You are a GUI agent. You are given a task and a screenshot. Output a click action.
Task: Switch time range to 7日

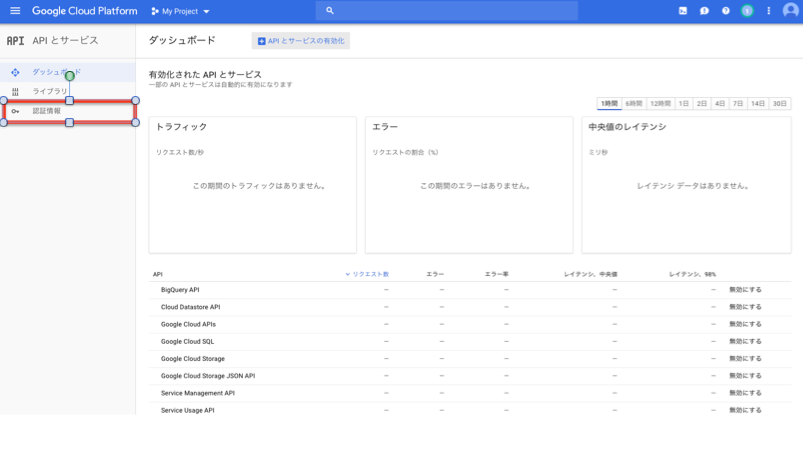(x=737, y=103)
